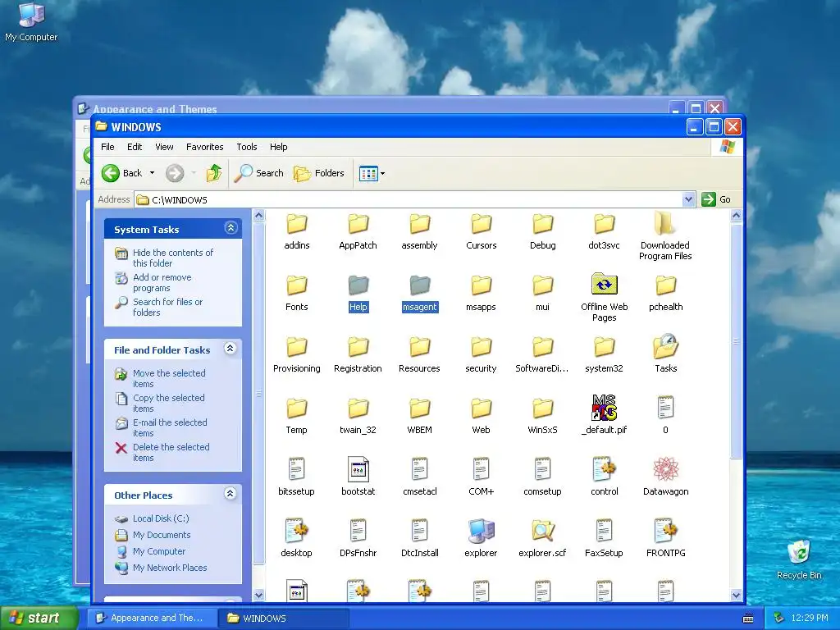The width and height of the screenshot is (840, 630).
Task: Collapse the File and Folder Tasks panel
Action: (x=231, y=349)
